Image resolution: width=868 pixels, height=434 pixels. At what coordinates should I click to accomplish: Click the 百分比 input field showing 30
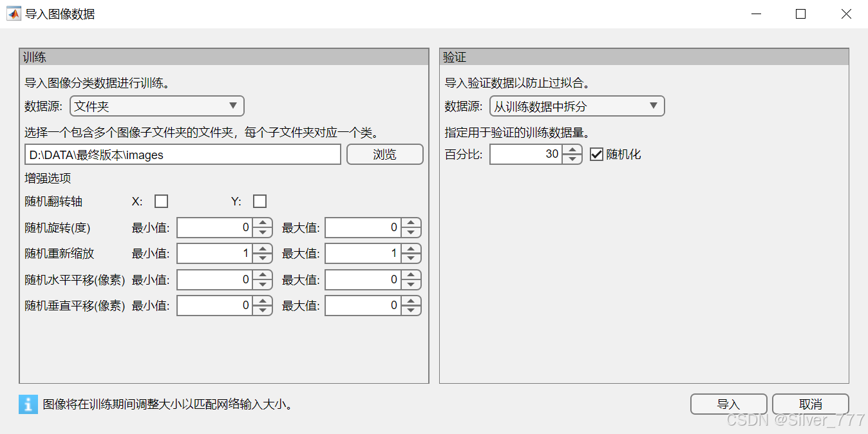coord(526,155)
